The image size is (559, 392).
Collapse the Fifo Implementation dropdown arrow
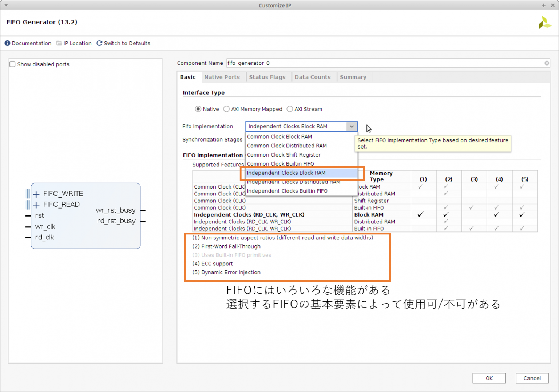[x=352, y=127]
